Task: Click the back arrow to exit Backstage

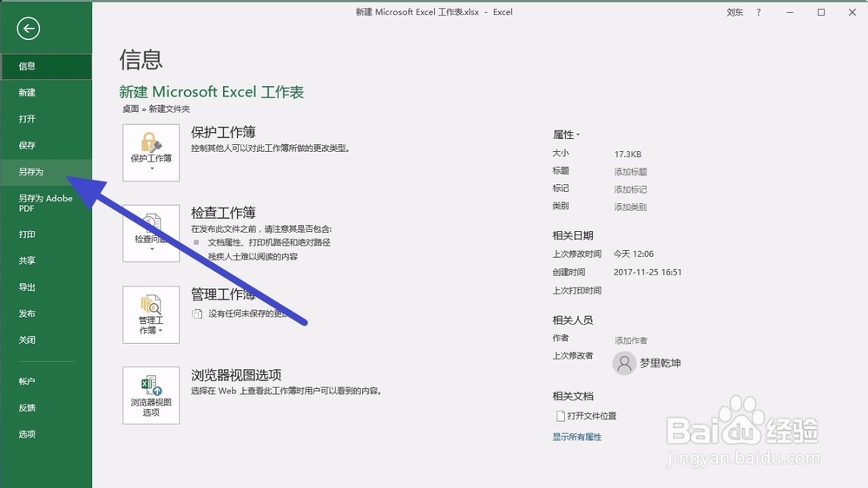Action: point(29,29)
